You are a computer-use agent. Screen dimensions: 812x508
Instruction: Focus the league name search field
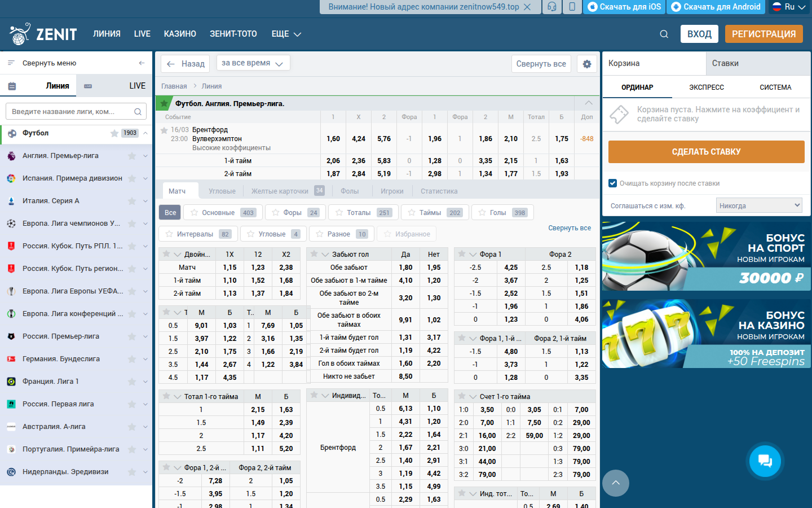[x=70, y=112]
